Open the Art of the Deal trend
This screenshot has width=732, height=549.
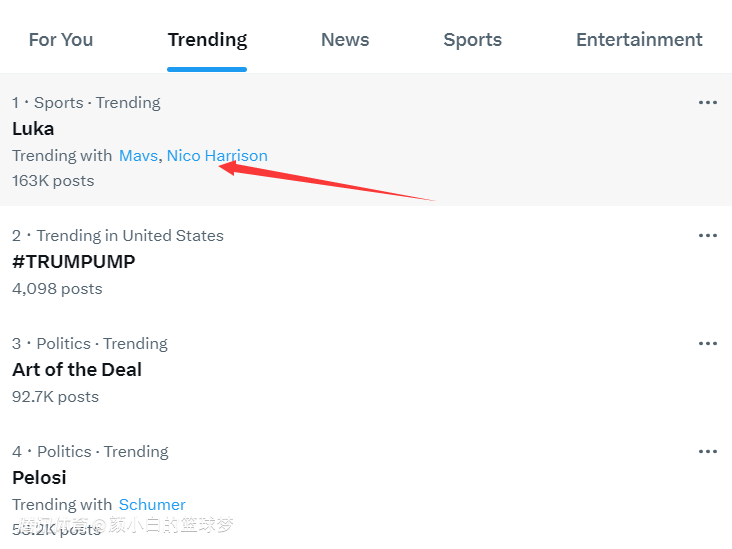77,370
